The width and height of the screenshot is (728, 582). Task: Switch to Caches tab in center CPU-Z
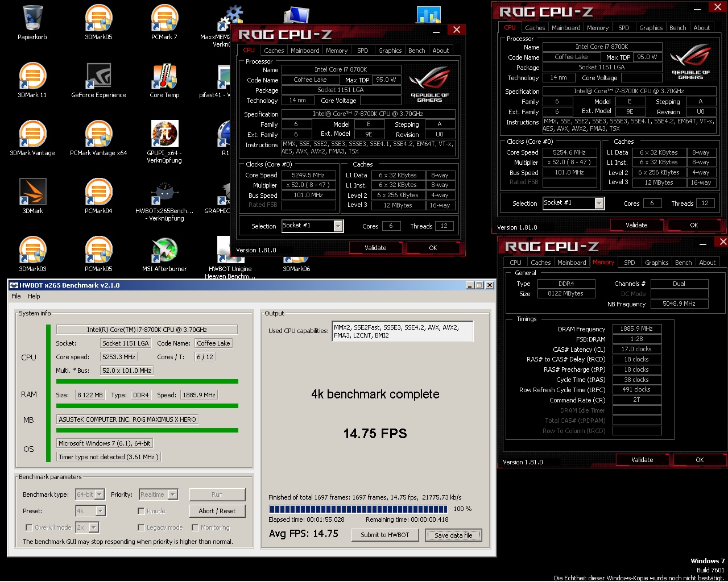(274, 51)
